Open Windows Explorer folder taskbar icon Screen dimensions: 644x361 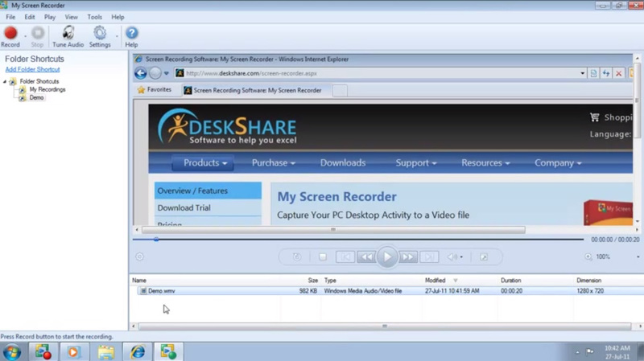[x=105, y=352]
